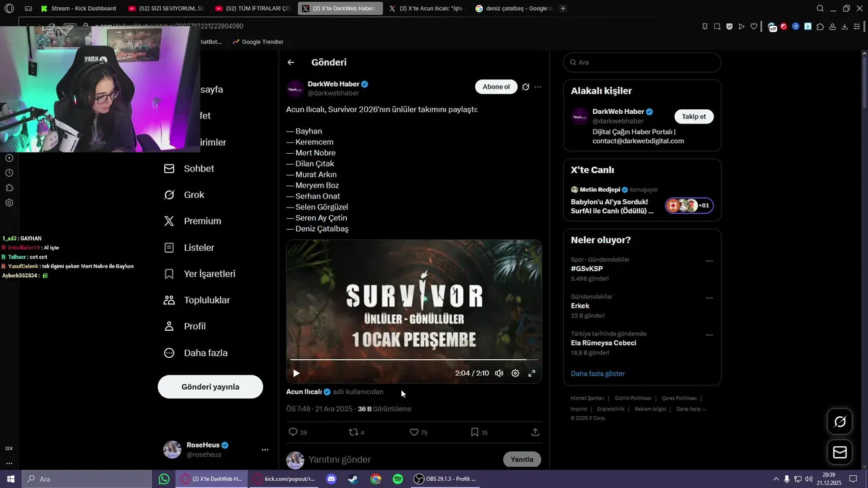Open the Premium page in sidebar
This screenshot has height=488, width=868.
point(193,221)
